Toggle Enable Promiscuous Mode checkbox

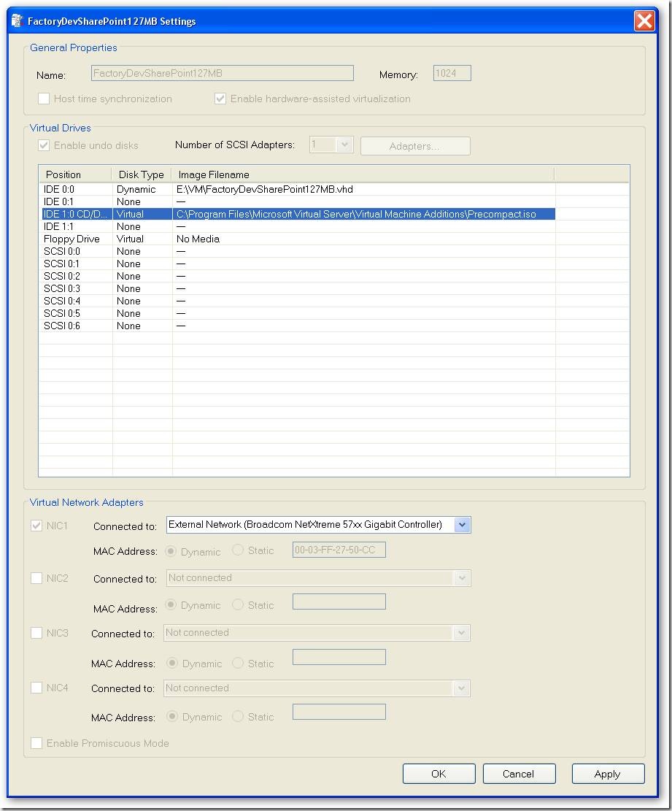pyautogui.click(x=36, y=742)
